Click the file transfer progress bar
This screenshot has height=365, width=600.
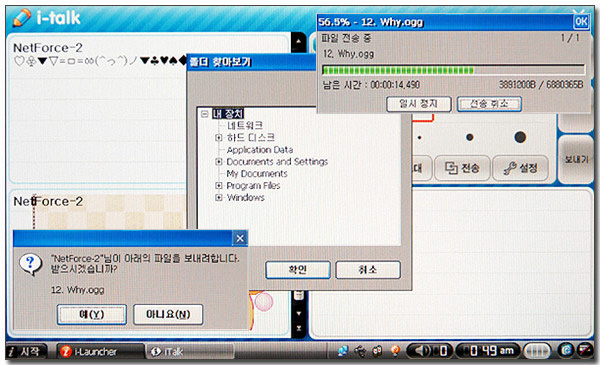453,70
